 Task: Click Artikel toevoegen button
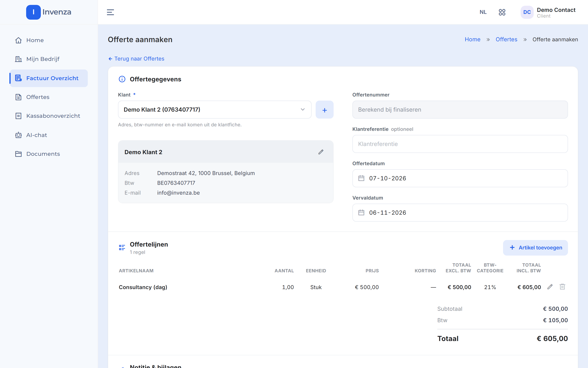[x=535, y=248]
